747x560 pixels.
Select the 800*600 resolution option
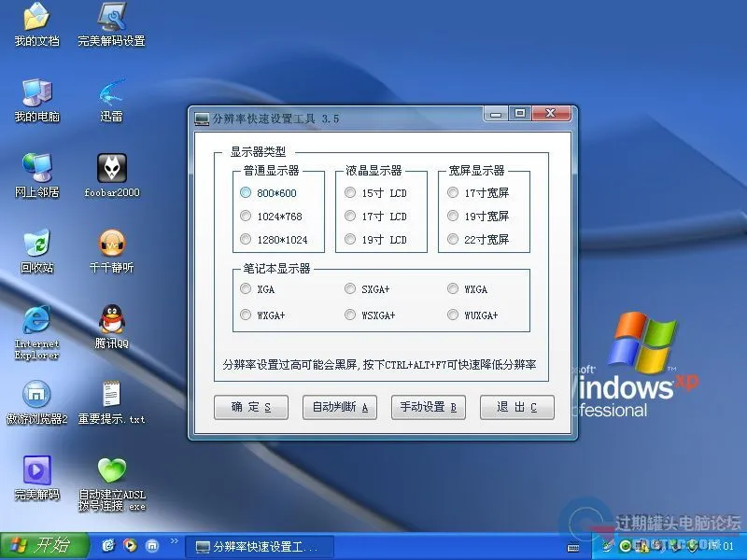click(x=246, y=192)
